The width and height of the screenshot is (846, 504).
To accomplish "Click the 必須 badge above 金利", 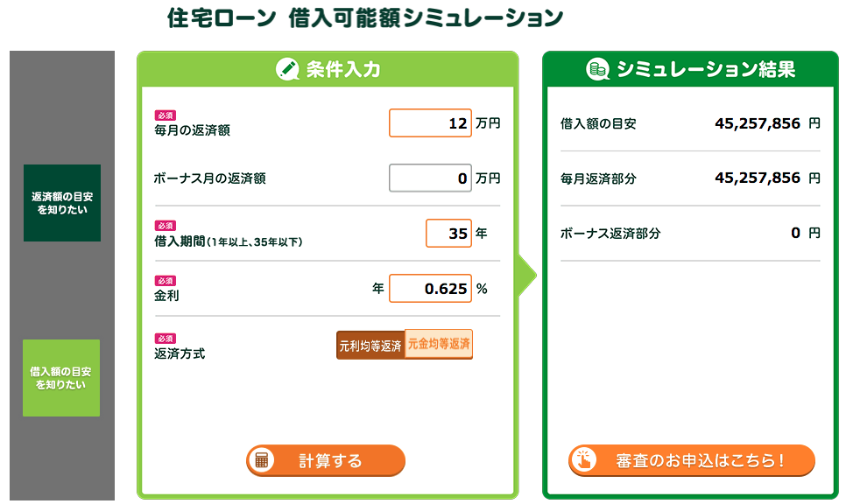I will tap(166, 281).
